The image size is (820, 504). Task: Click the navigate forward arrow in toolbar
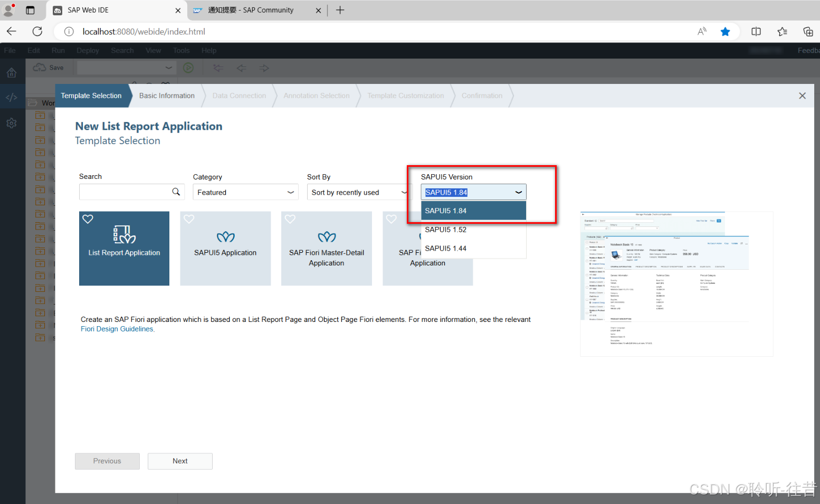pyautogui.click(x=264, y=68)
